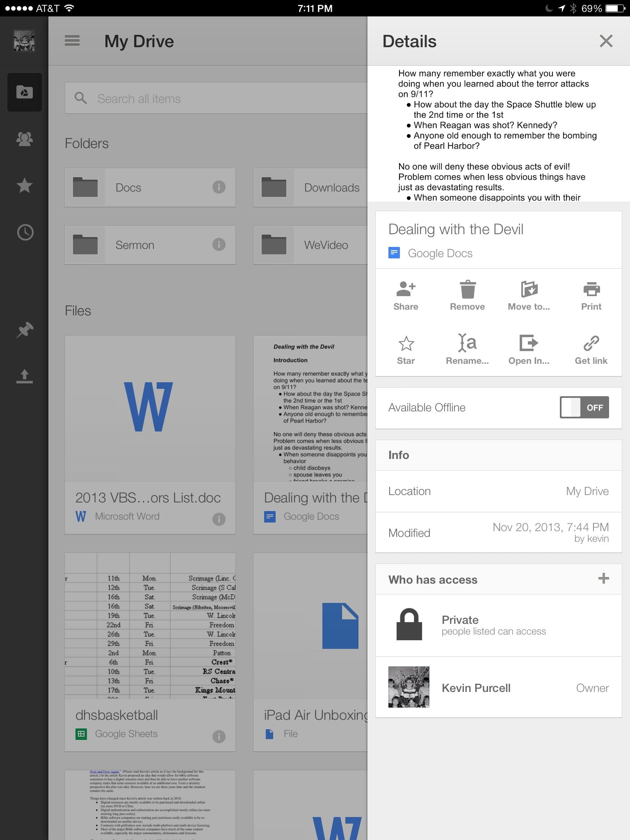Open the Sermon folder
This screenshot has height=840, width=630.
150,245
